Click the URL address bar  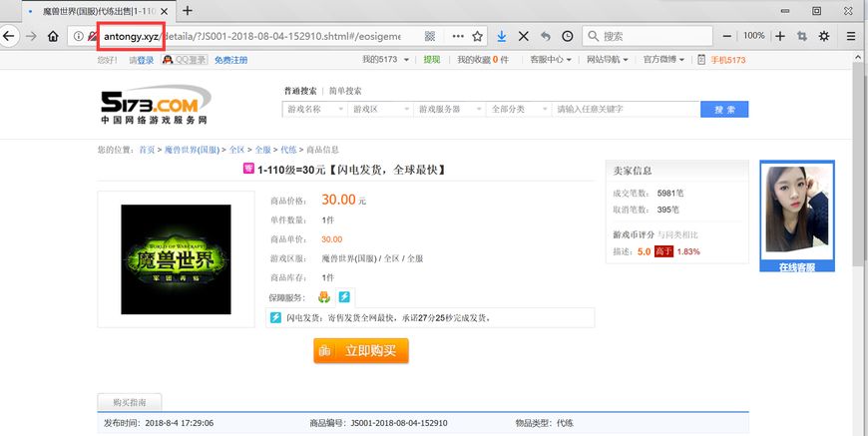point(276,36)
